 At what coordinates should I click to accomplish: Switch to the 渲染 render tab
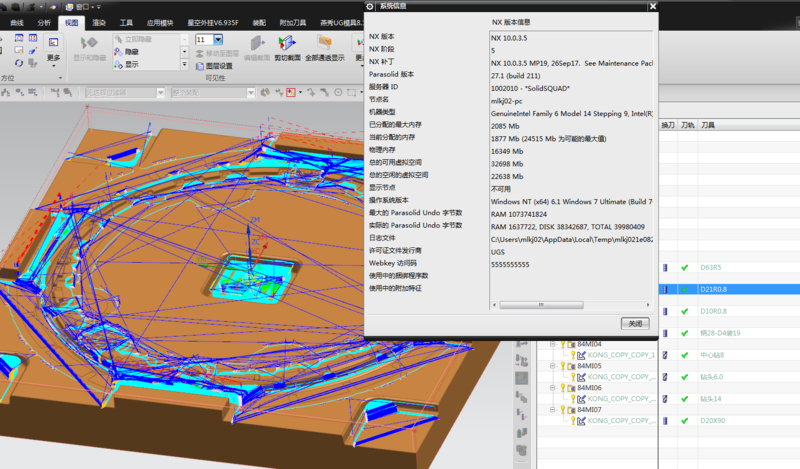coord(97,21)
